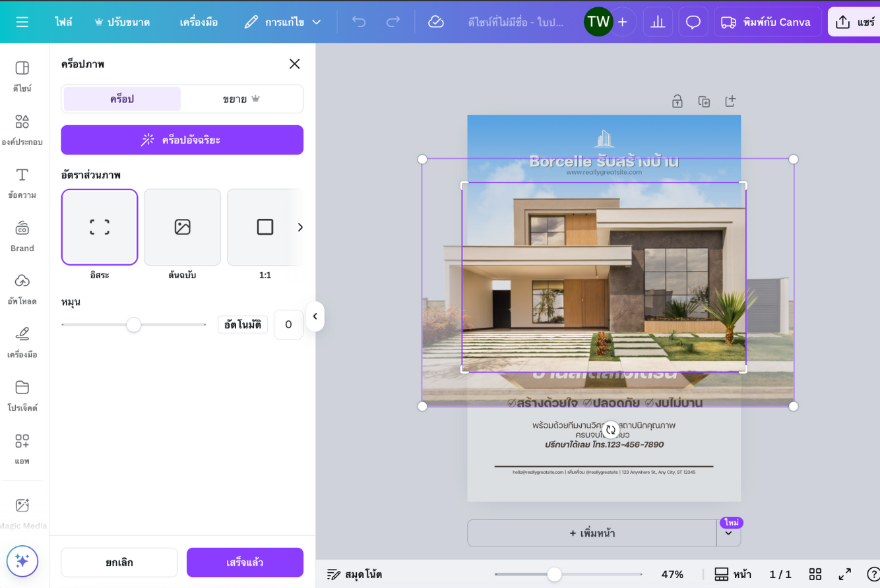Viewport: 880px width, 588px height.
Task: Show more aspect ratio options
Action: (x=300, y=227)
